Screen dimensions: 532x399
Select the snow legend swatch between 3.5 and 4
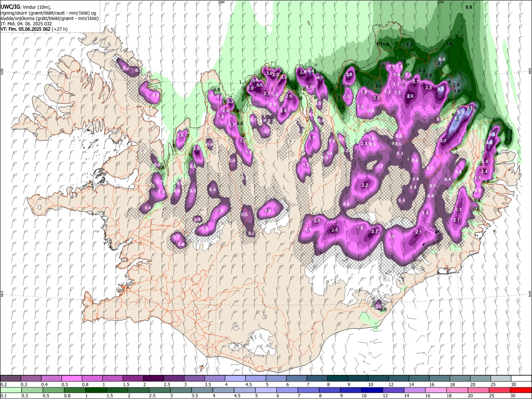point(214,379)
